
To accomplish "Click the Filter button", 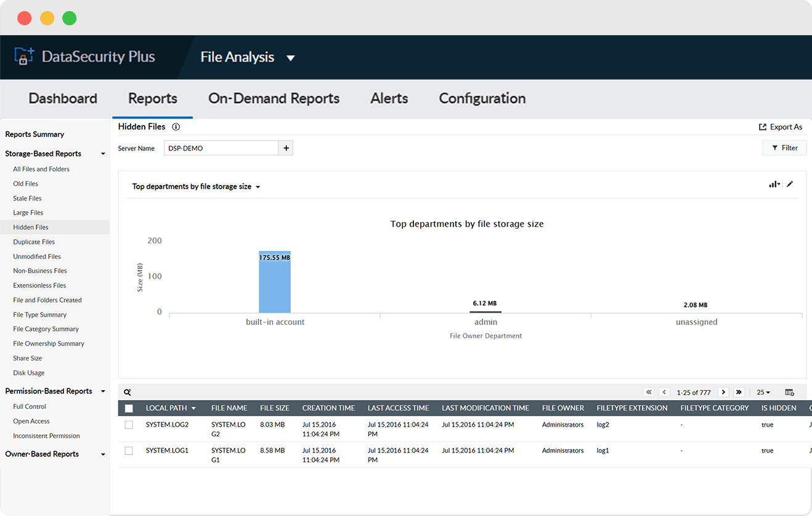I will click(x=784, y=148).
